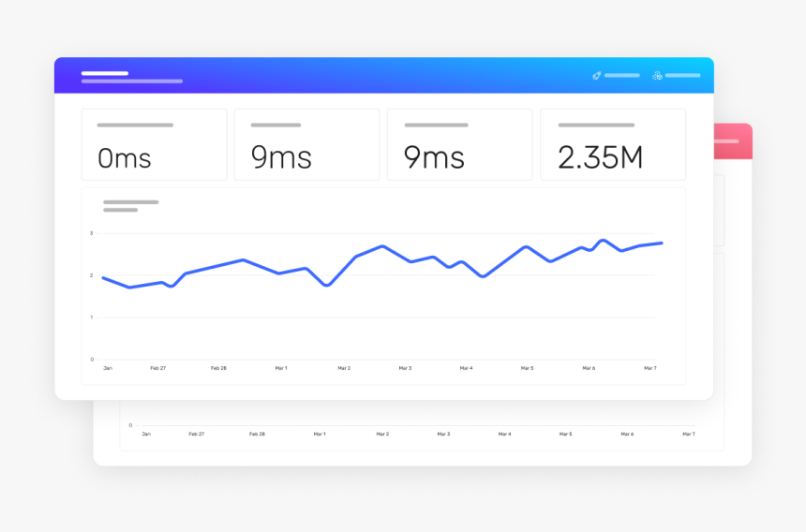Viewport: 806px width, 532px height.
Task: Click 'Mar 3' label in the back window chart
Action: pos(443,434)
